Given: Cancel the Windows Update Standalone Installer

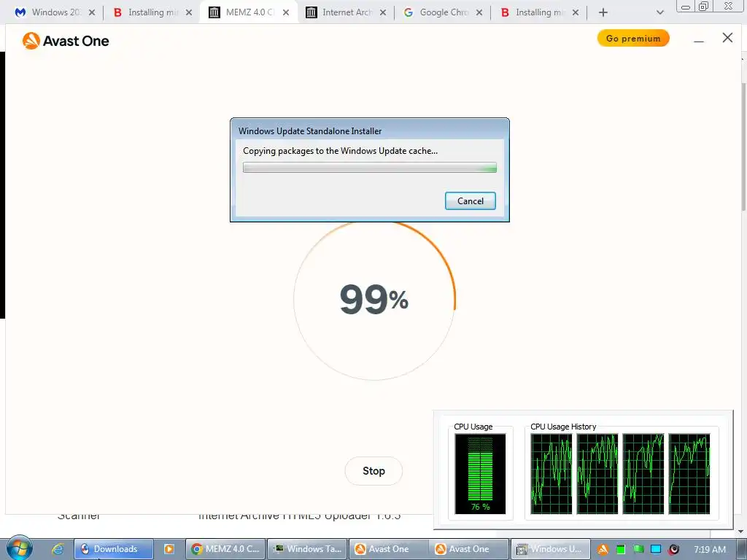Looking at the screenshot, I should pyautogui.click(x=471, y=201).
